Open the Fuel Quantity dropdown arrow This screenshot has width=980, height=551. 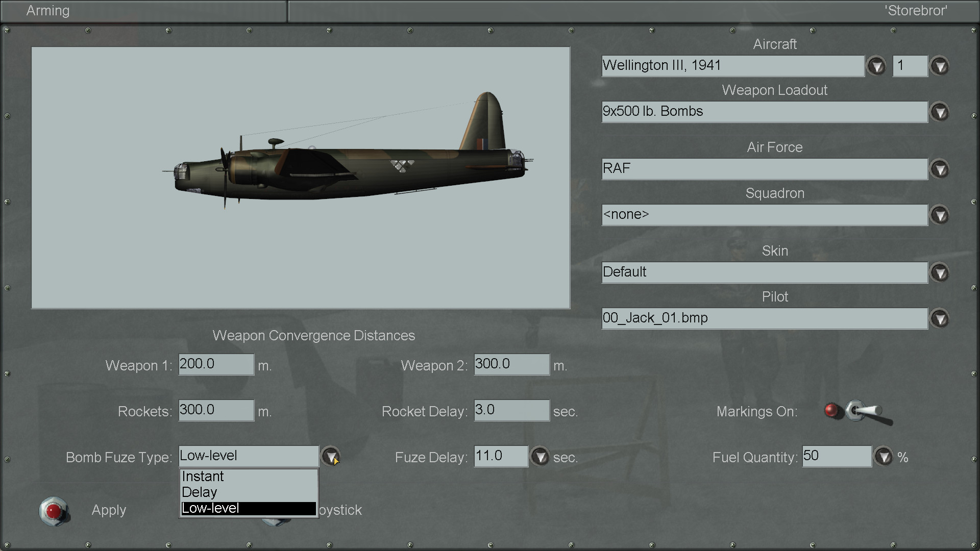click(884, 457)
